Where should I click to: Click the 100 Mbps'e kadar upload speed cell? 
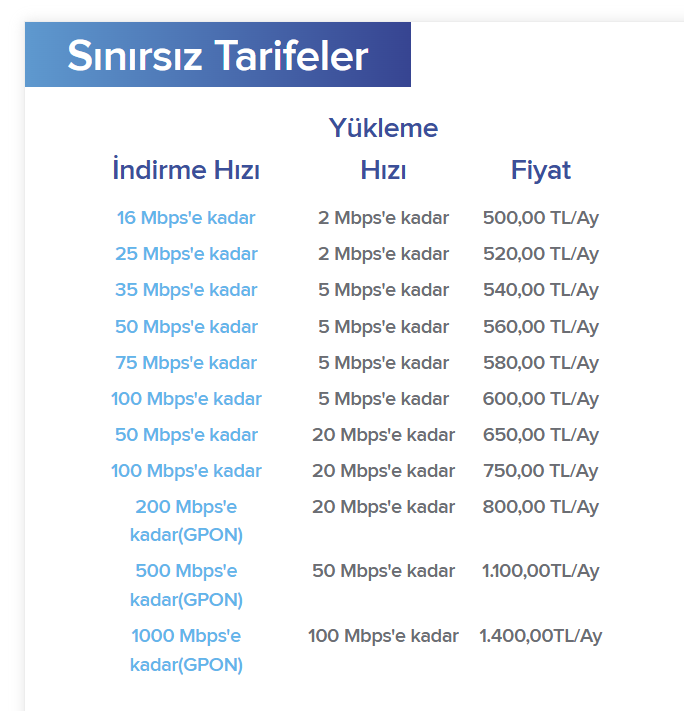tap(383, 636)
